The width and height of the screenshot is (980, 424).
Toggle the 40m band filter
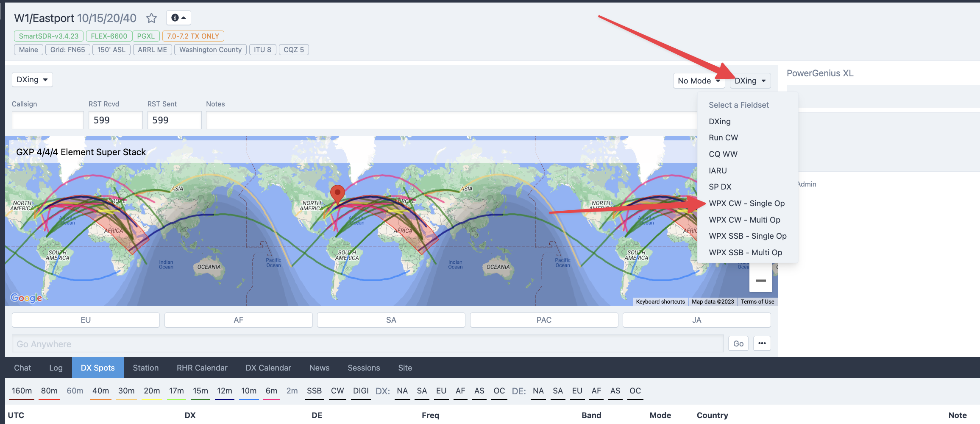pos(101,391)
